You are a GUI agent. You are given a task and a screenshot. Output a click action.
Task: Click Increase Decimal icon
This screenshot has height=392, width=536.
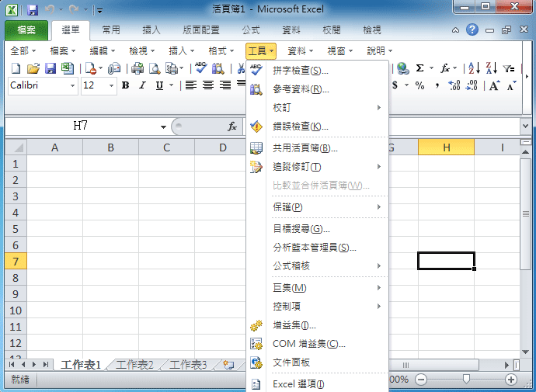[454, 85]
